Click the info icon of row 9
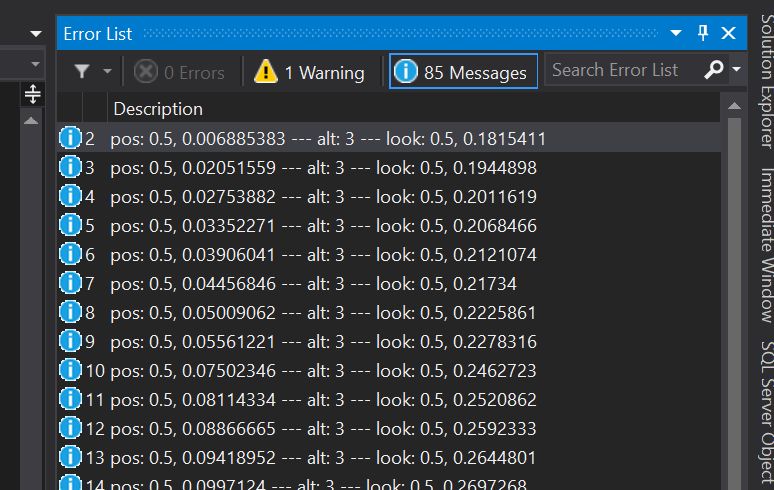 pyautogui.click(x=70, y=341)
